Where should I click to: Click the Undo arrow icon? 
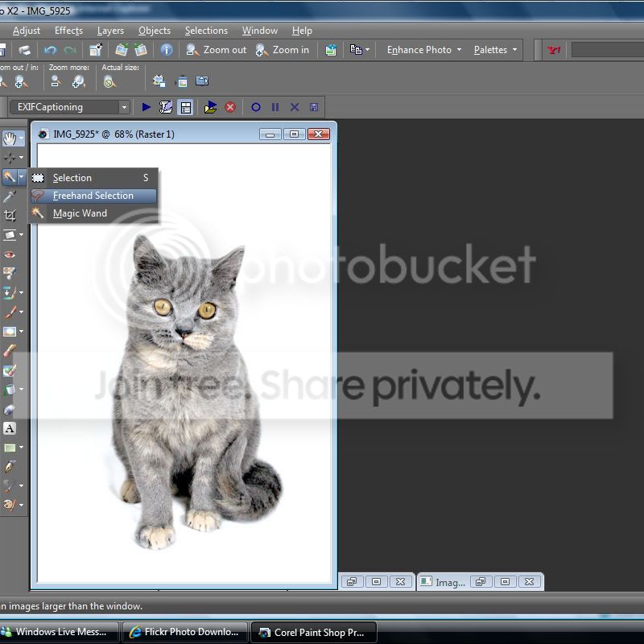pos(50,50)
